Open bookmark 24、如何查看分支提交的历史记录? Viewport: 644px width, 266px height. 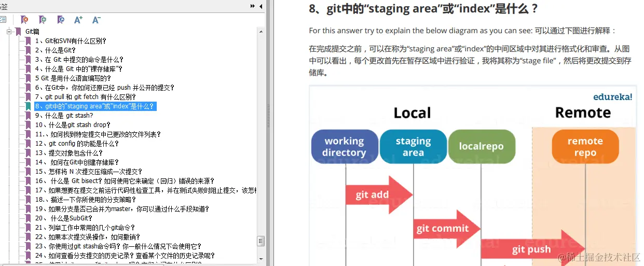(x=125, y=256)
